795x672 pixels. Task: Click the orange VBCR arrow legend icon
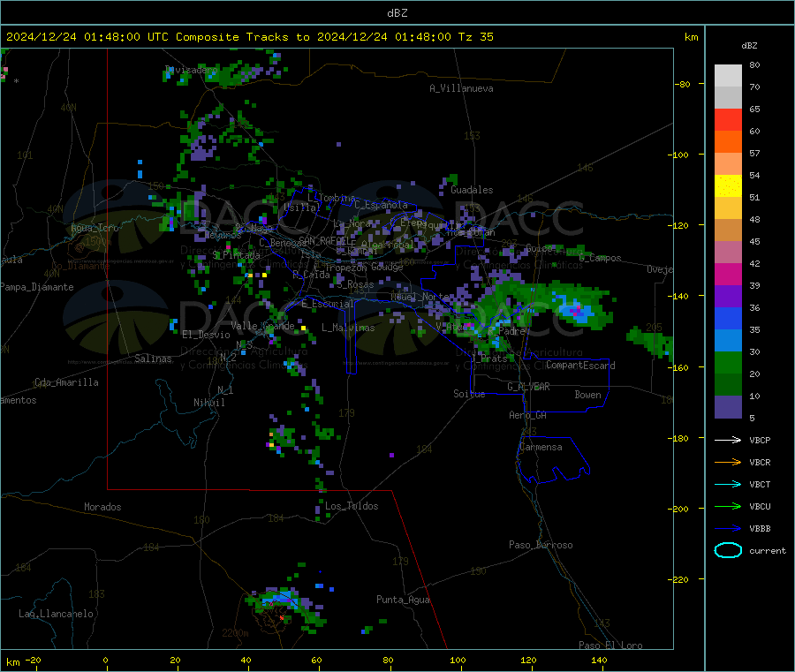pos(728,462)
